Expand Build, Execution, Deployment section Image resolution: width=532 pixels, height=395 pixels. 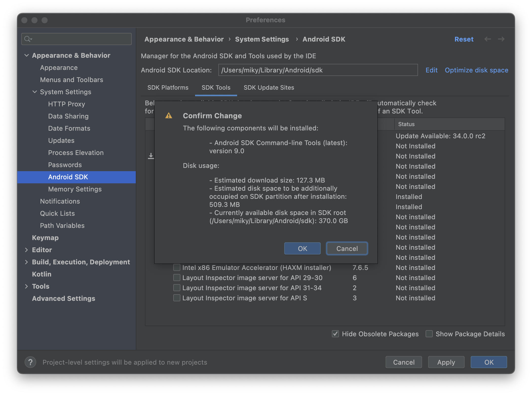[x=27, y=262]
